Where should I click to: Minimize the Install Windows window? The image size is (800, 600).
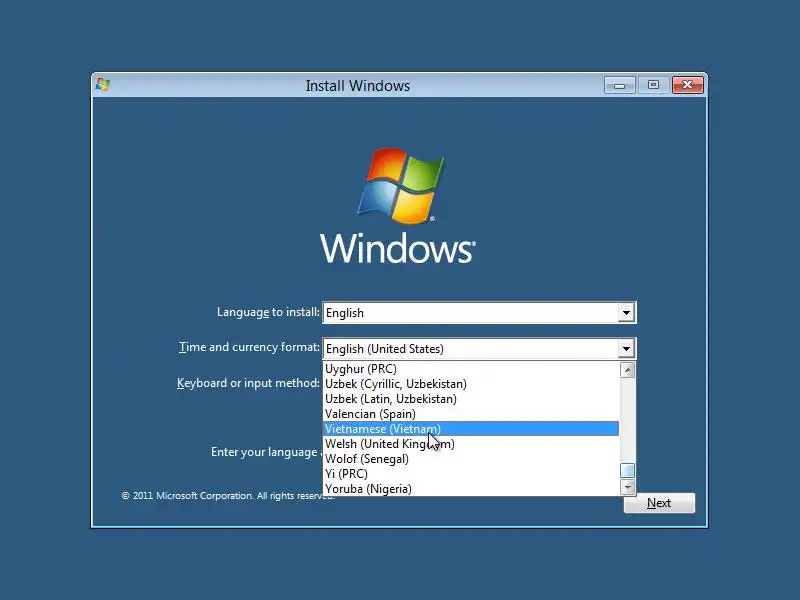pos(619,85)
